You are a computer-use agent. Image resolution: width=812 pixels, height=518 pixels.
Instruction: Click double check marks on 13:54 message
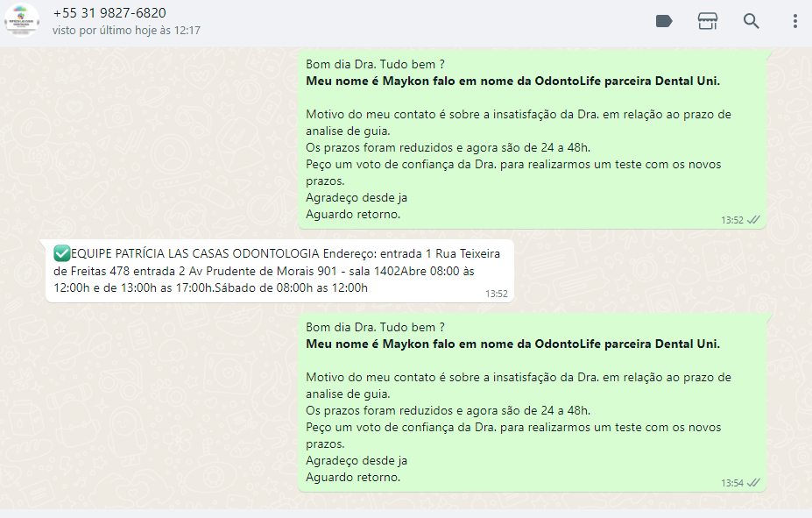coord(753,483)
